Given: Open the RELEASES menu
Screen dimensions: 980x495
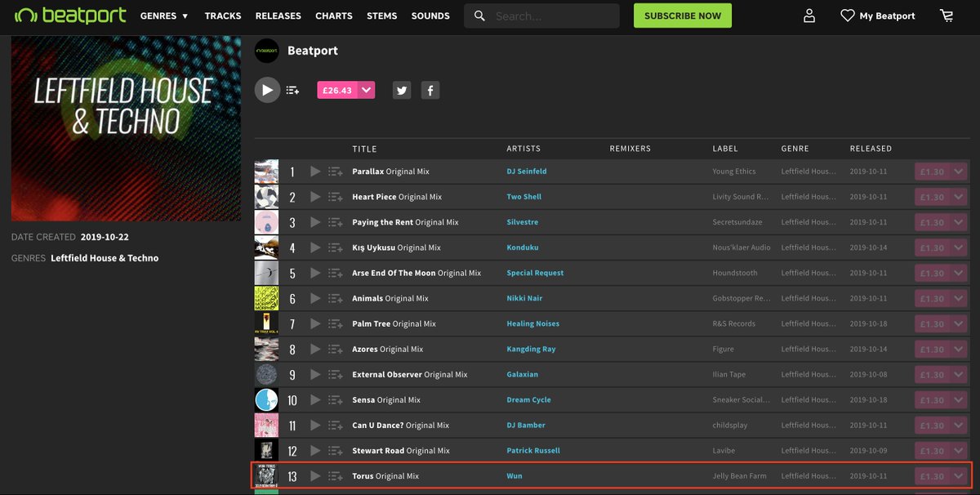Looking at the screenshot, I should (x=278, y=16).
